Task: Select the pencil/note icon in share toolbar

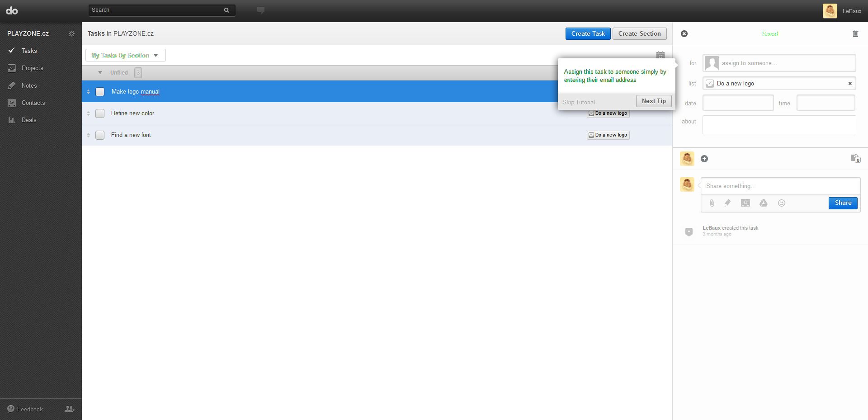Action: [x=728, y=203]
